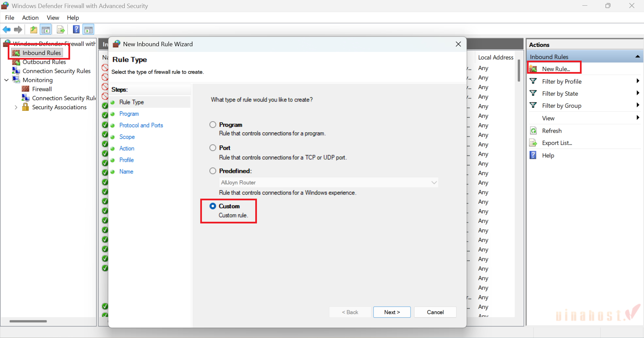This screenshot has height=338, width=644.
Task: Expand the Security Associations tree node
Action: [16, 107]
